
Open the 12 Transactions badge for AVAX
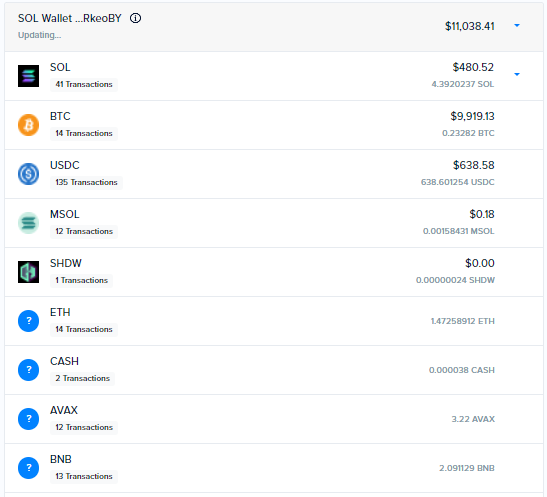84,428
